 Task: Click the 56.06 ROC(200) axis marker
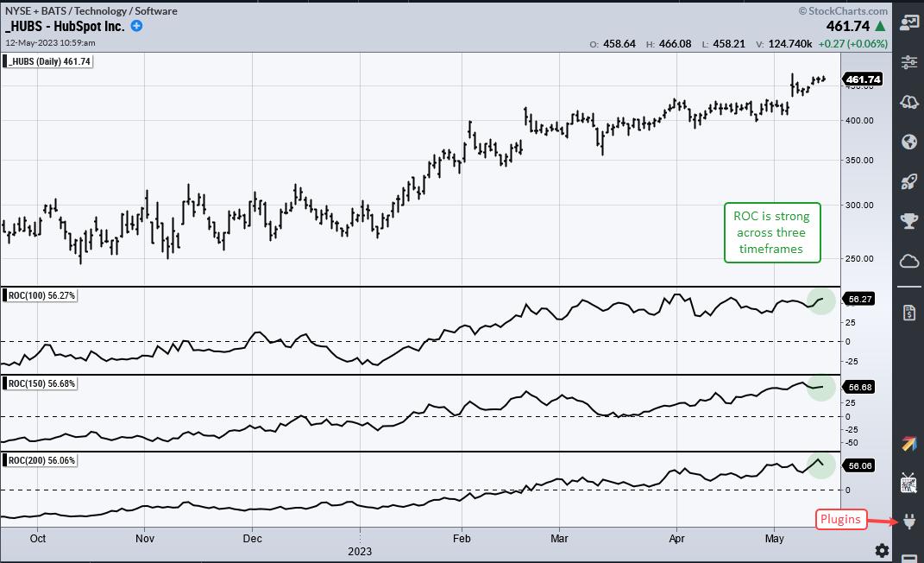tap(860, 465)
